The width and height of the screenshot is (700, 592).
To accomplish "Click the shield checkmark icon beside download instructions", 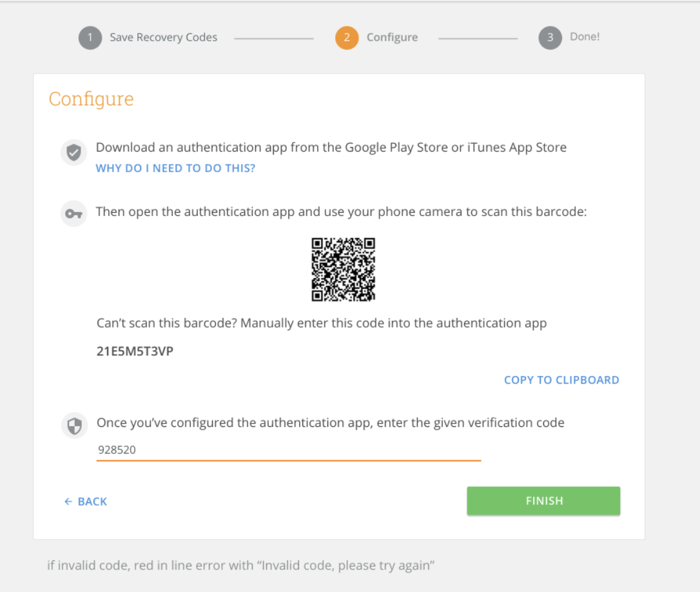I will 73,153.
